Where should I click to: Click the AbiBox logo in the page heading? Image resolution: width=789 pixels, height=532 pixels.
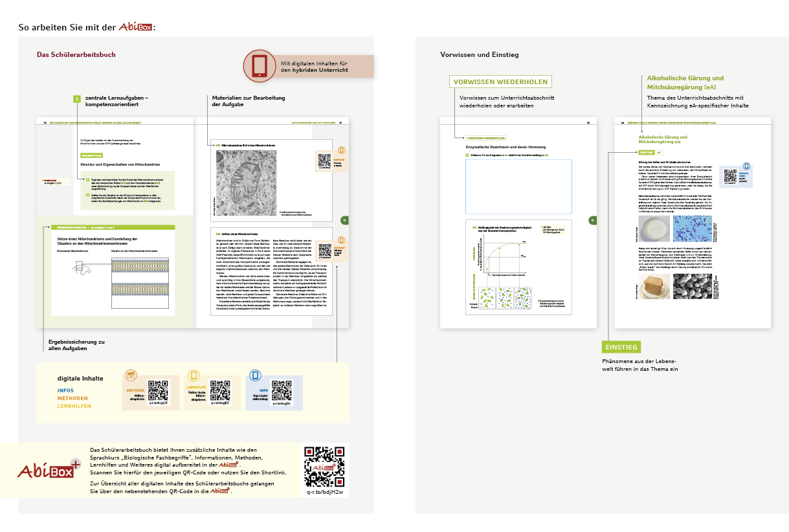tap(135, 28)
